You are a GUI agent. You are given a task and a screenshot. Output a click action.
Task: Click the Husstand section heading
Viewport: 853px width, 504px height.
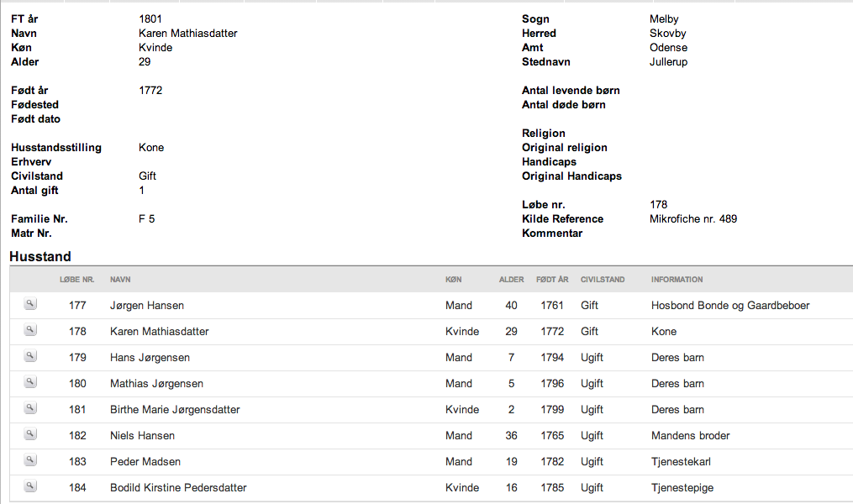pos(40,256)
